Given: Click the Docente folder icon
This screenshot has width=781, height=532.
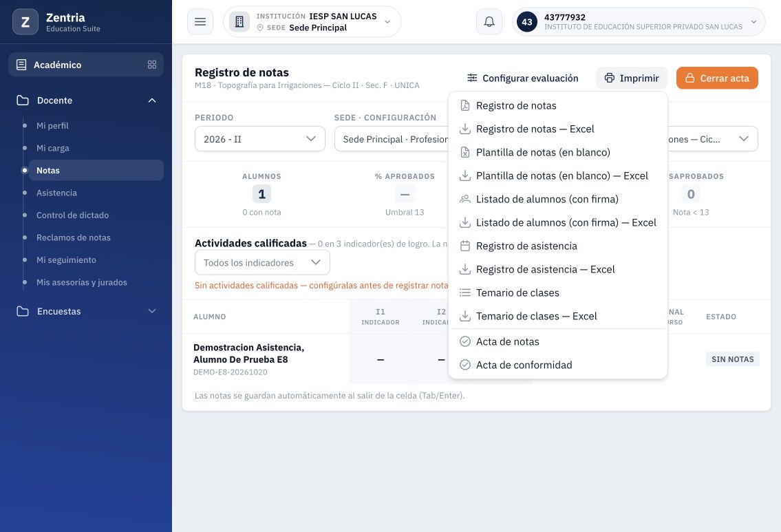Looking at the screenshot, I should click(23, 100).
